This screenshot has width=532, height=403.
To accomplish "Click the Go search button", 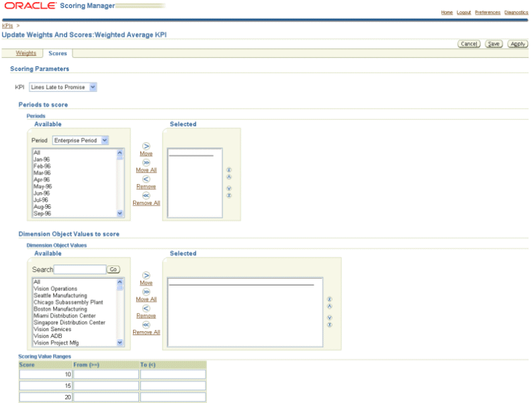I will pyautogui.click(x=114, y=269).
